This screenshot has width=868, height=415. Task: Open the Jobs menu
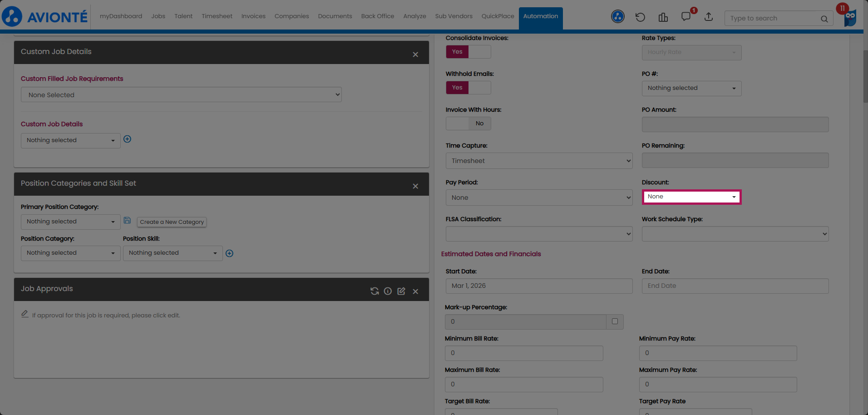pos(158,16)
